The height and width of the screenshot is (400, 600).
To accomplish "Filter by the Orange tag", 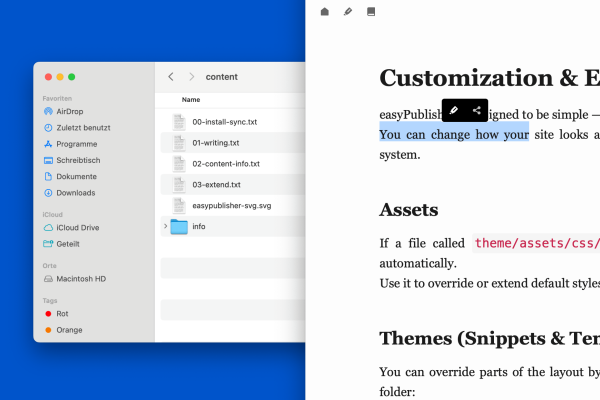I will pyautogui.click(x=69, y=329).
